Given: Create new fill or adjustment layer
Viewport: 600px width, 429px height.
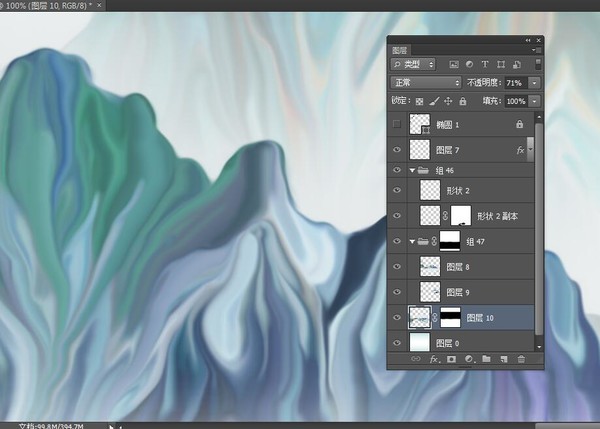Looking at the screenshot, I should point(469,359).
